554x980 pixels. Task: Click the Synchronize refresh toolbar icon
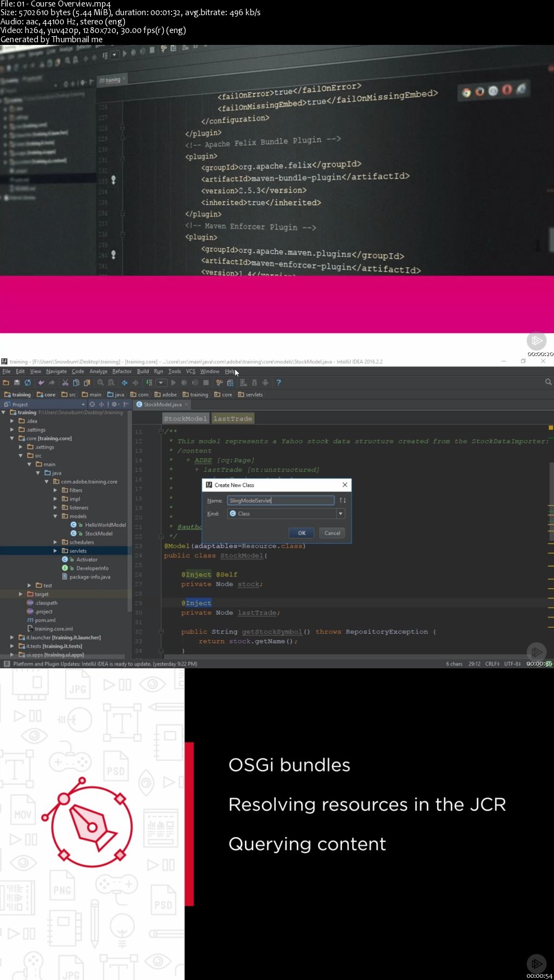click(28, 383)
